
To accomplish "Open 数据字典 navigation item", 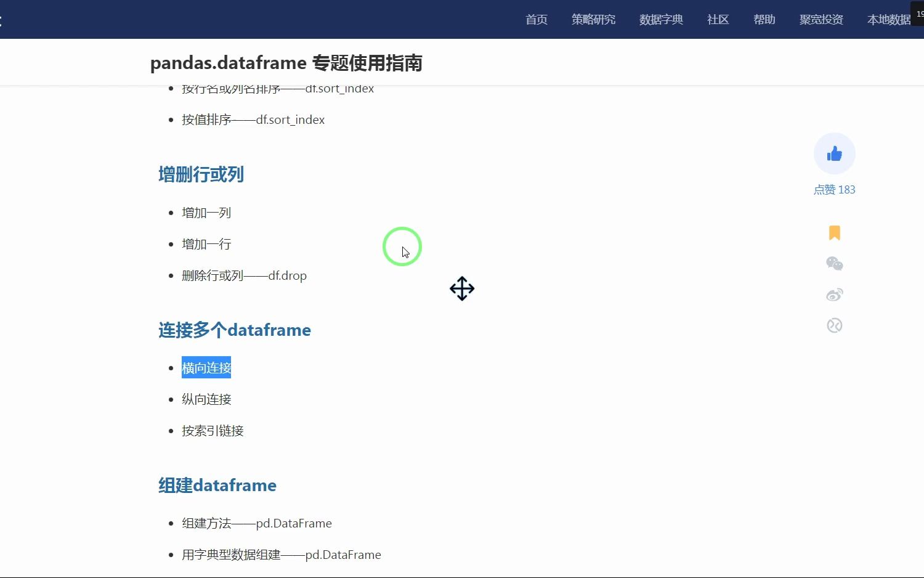I will click(662, 20).
